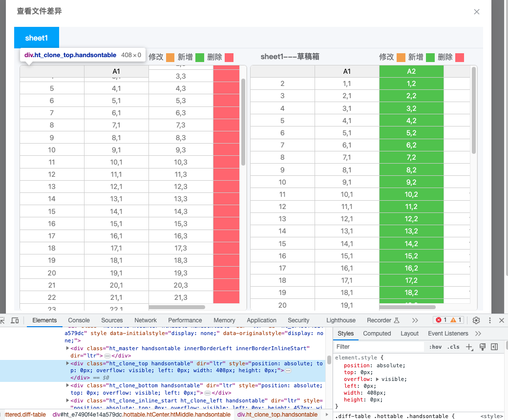
Task: Click the div.ht_clone_top.handsontable breadcrumb
Action: pos(277,415)
